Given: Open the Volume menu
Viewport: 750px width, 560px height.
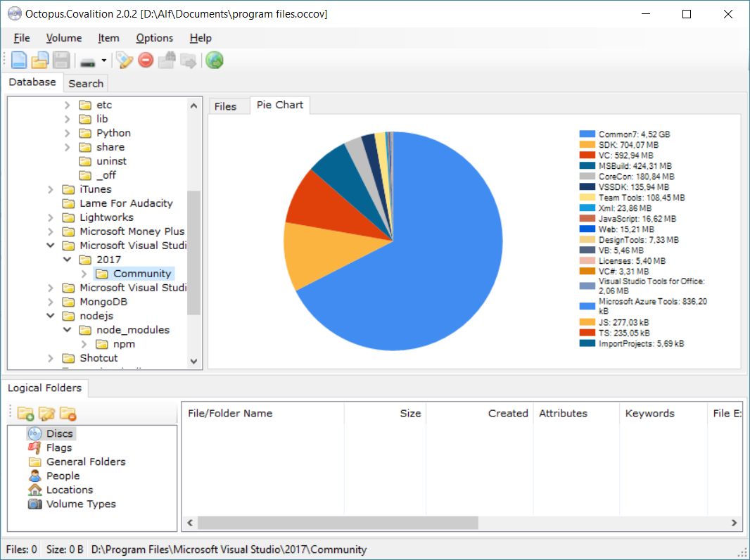Looking at the screenshot, I should pos(63,38).
